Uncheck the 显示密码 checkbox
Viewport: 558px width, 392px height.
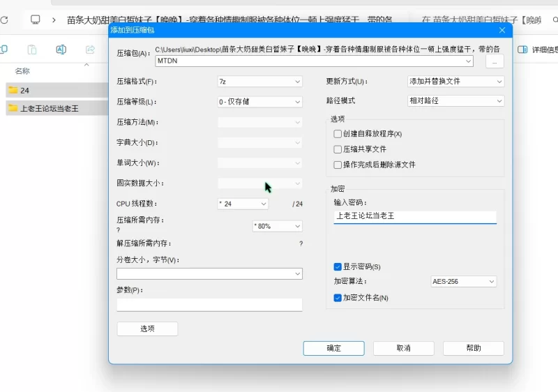(x=338, y=266)
